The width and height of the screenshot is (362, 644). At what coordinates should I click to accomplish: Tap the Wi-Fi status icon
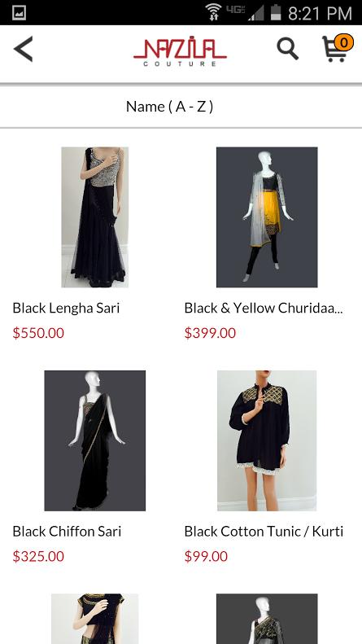click(x=213, y=12)
